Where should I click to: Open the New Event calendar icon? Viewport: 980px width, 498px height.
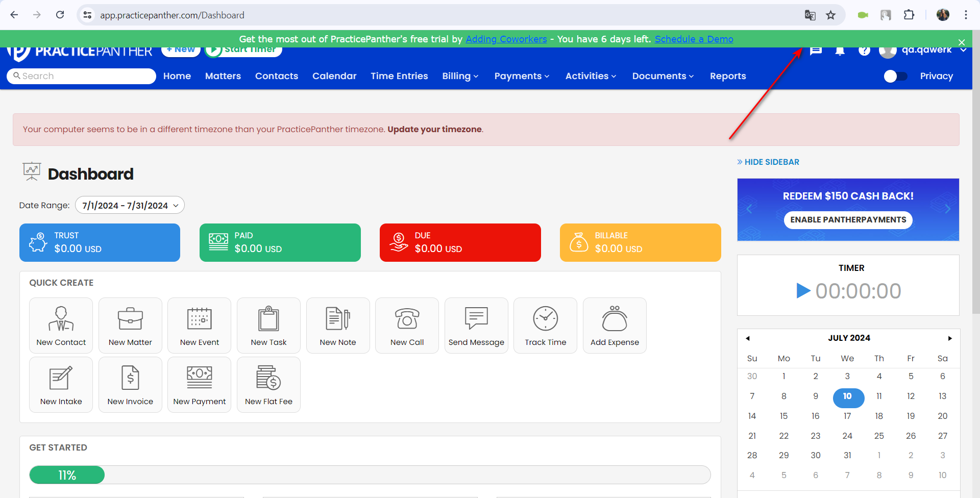point(200,319)
